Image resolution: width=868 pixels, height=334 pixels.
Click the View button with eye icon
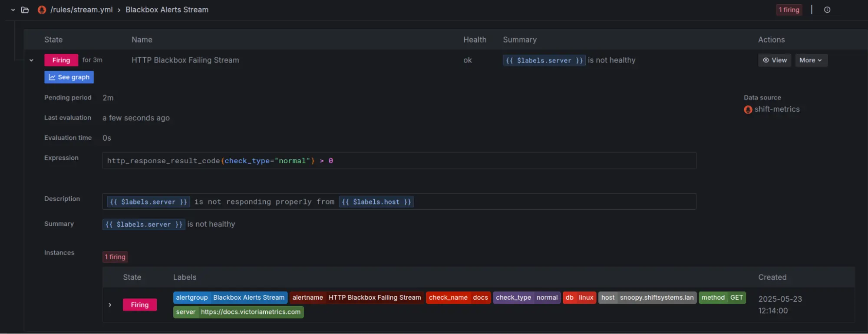[775, 60]
